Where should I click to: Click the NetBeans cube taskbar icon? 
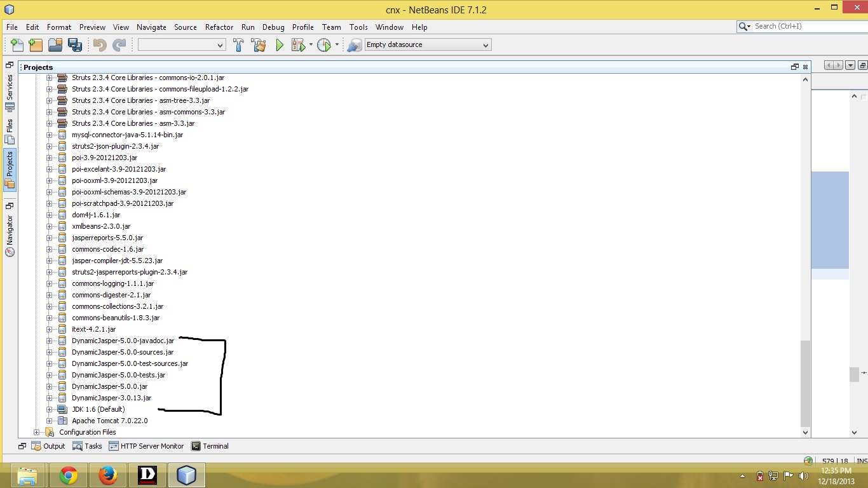pyautogui.click(x=186, y=475)
